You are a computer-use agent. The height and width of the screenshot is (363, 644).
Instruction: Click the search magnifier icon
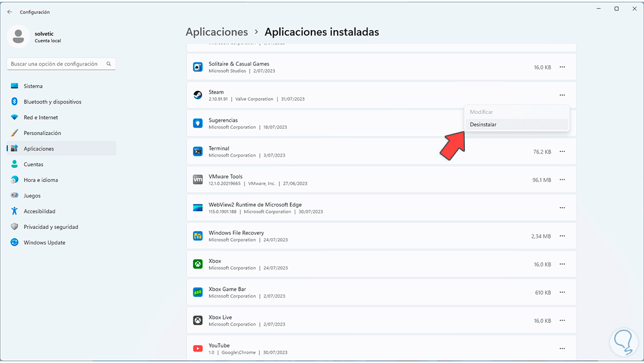pos(109,64)
